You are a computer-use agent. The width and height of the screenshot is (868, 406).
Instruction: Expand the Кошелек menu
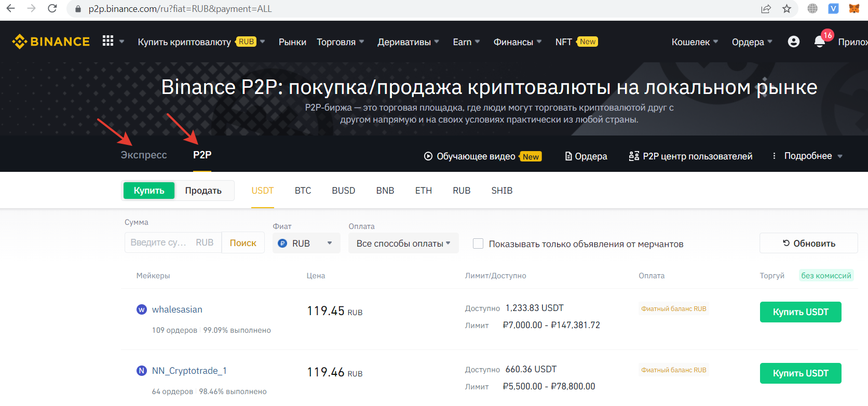695,42
